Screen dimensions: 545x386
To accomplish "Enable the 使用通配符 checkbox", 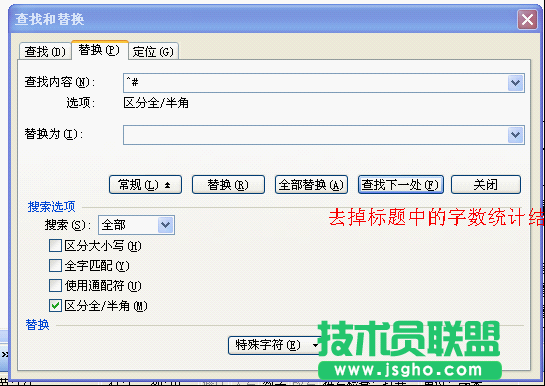I will point(55,286).
